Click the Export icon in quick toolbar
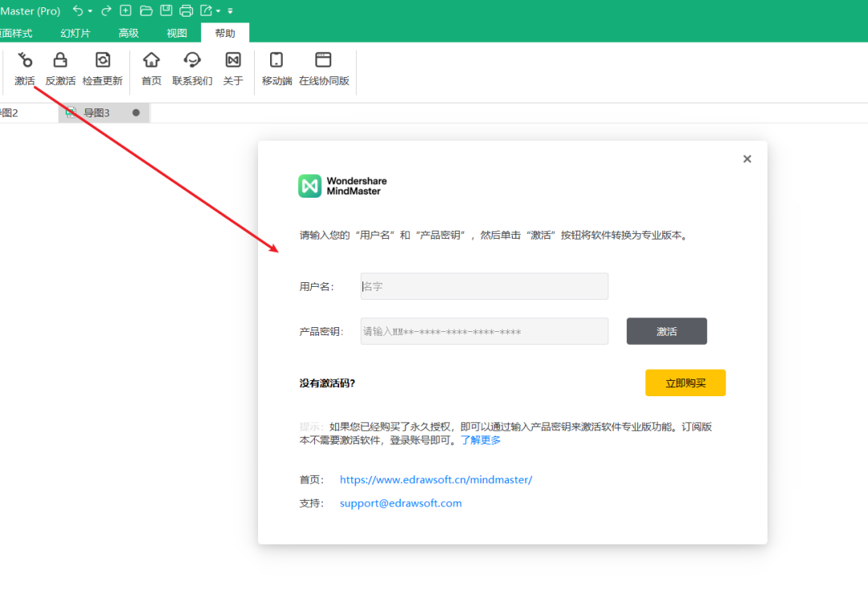This screenshot has width=868, height=602. [x=206, y=10]
